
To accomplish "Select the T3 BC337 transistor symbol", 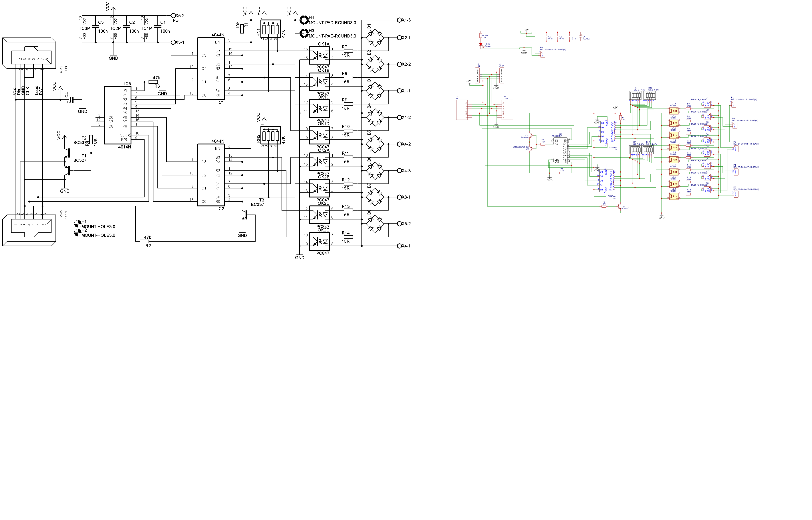I will point(244,215).
